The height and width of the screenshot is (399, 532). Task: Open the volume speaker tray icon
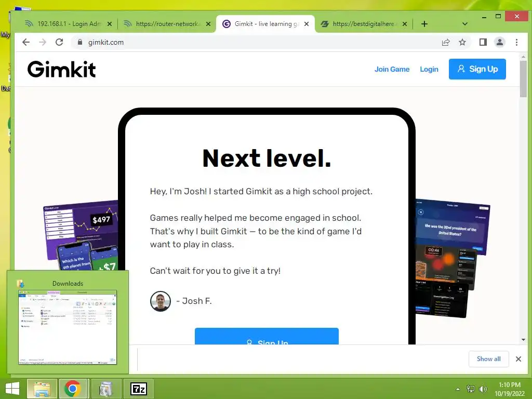pos(483,389)
